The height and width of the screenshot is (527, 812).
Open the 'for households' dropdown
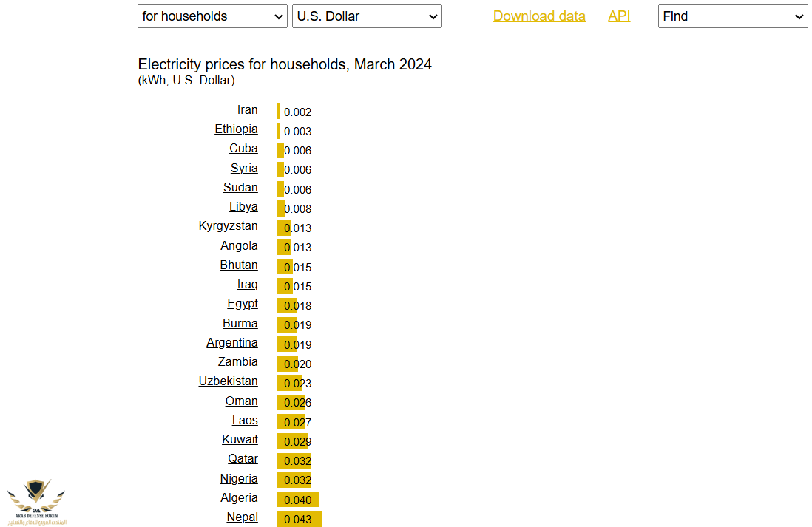tap(212, 16)
